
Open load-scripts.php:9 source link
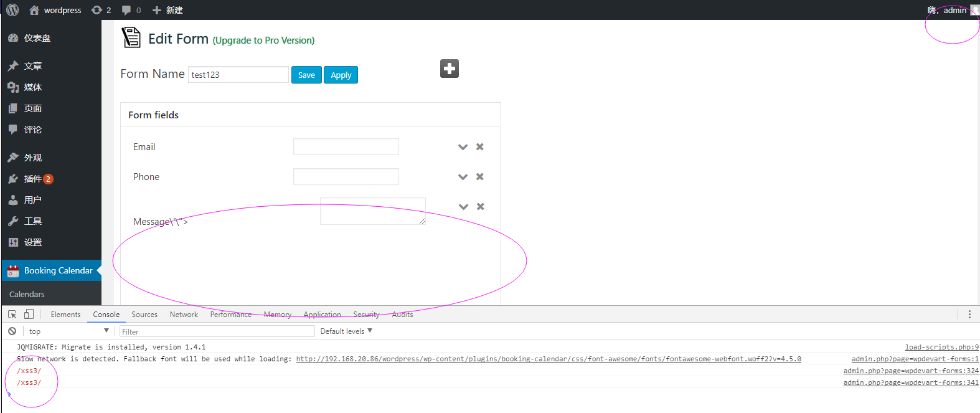(x=942, y=348)
